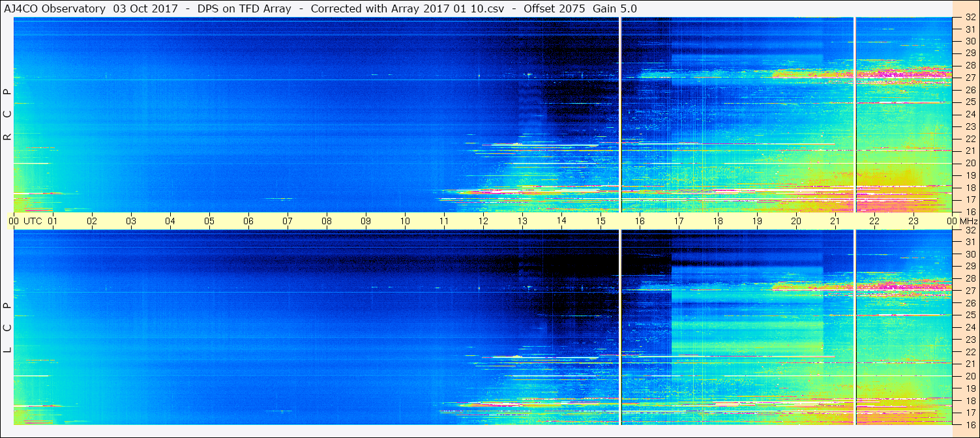The image size is (980, 438).
Task: Click the 'Offset 2075' value in header
Action: coord(554,8)
